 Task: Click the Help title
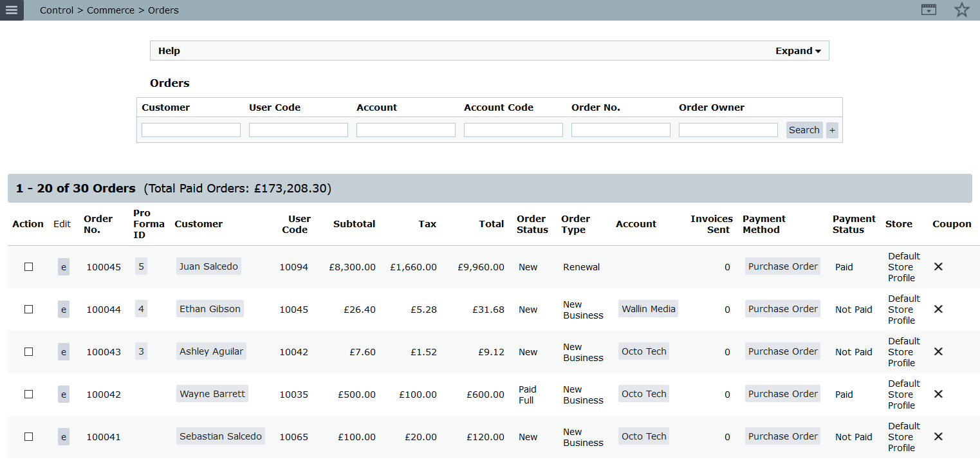(169, 51)
